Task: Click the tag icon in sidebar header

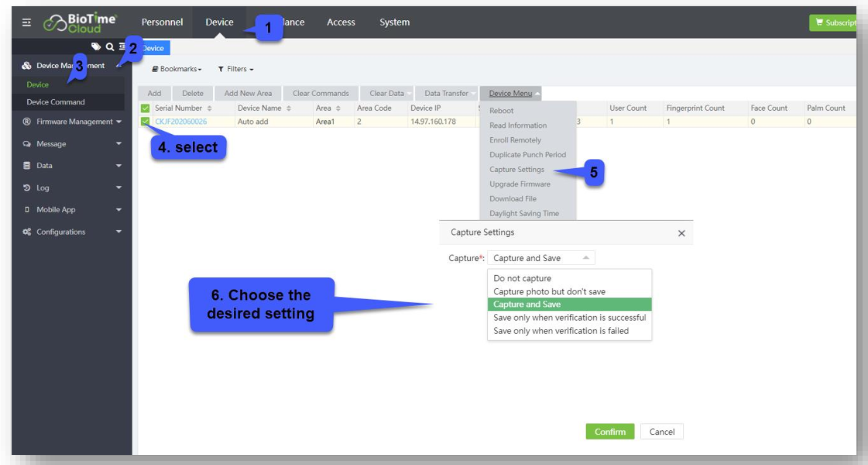Action: 96,47
